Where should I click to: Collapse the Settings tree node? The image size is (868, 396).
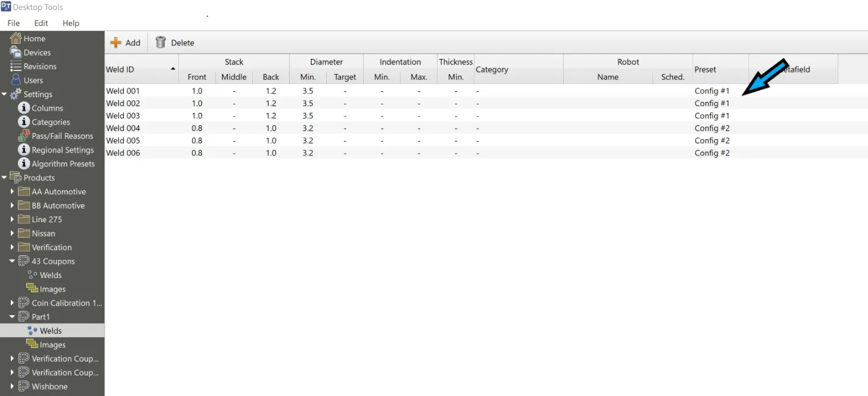pos(5,94)
